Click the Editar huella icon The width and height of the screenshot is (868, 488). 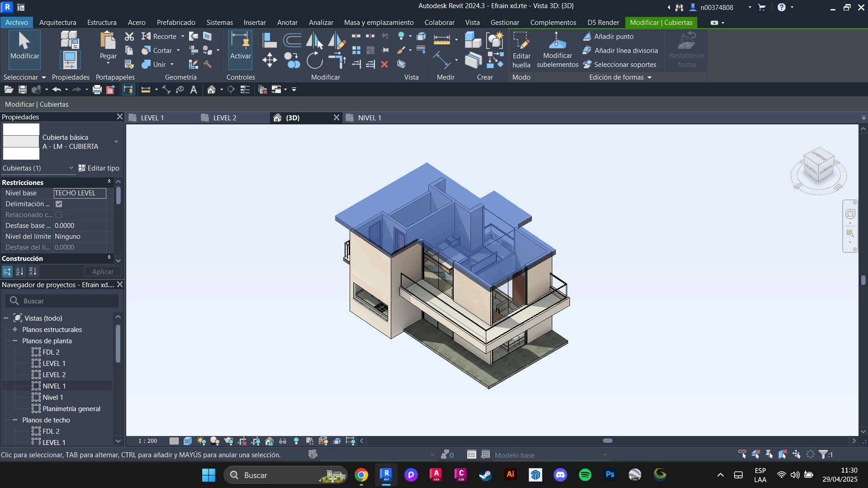click(521, 50)
